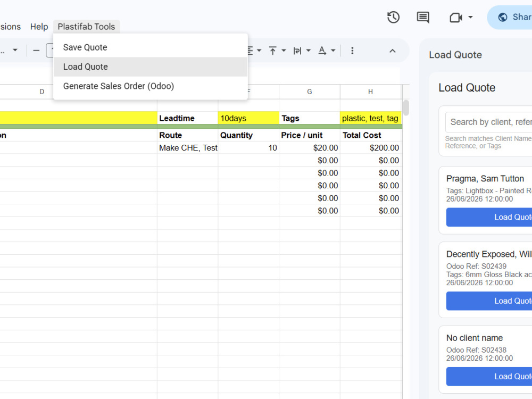Load the Decently Exposed quote
This screenshot has height=399, width=532.
pyautogui.click(x=489, y=301)
